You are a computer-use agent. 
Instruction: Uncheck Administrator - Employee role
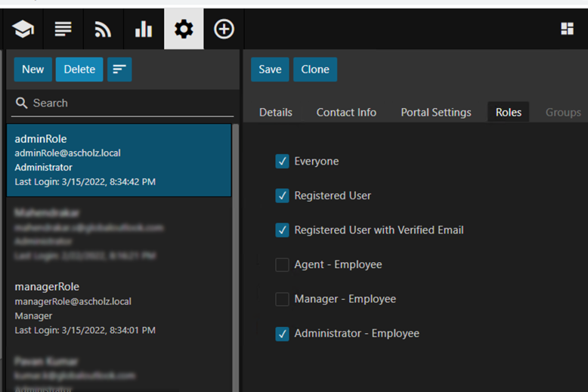tap(282, 334)
